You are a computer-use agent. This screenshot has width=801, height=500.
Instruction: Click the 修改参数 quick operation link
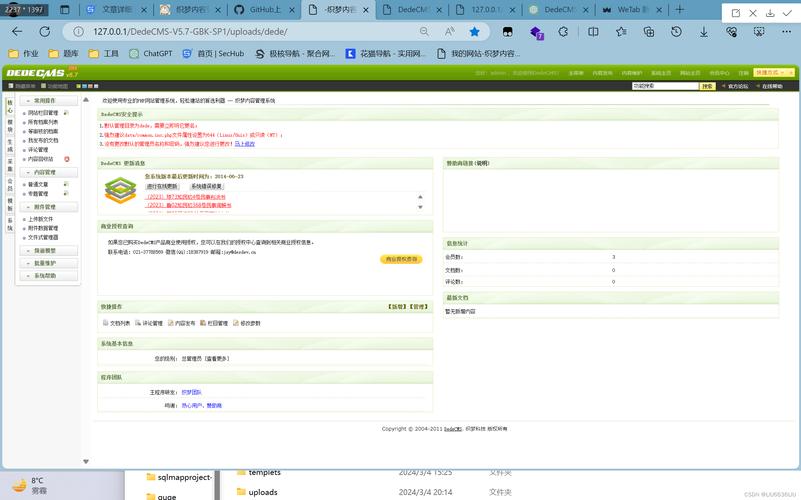click(247, 323)
